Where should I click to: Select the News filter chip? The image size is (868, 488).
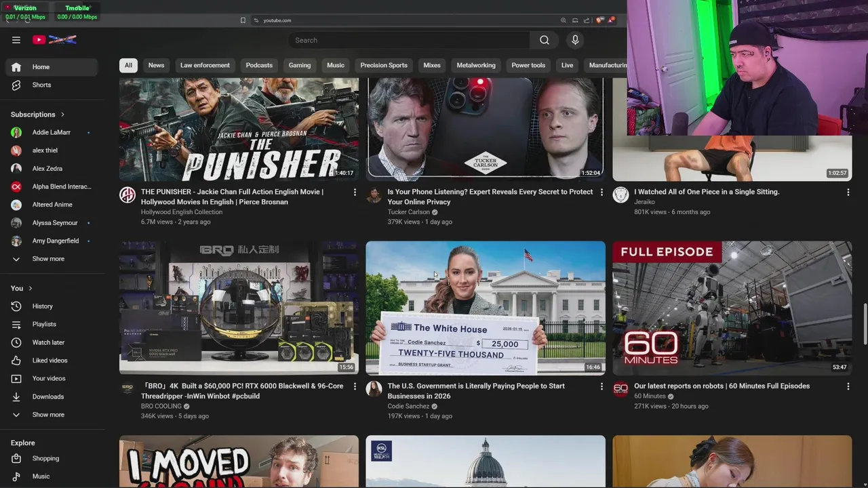(156, 65)
